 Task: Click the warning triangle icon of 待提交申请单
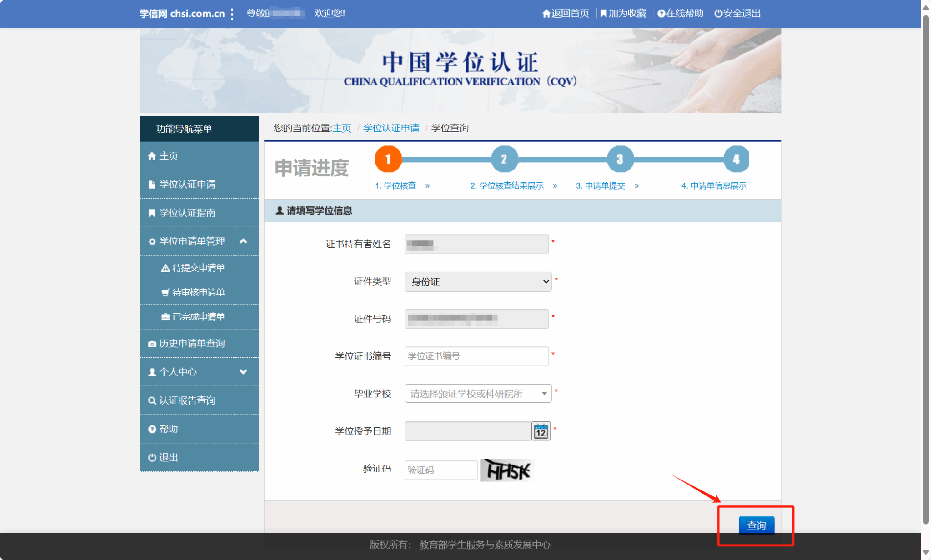165,268
